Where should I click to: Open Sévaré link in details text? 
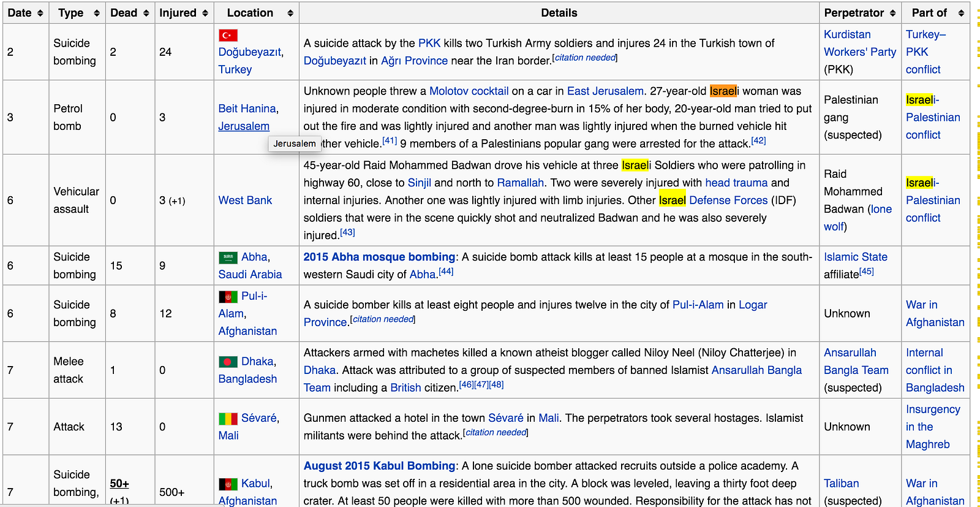[x=506, y=418]
